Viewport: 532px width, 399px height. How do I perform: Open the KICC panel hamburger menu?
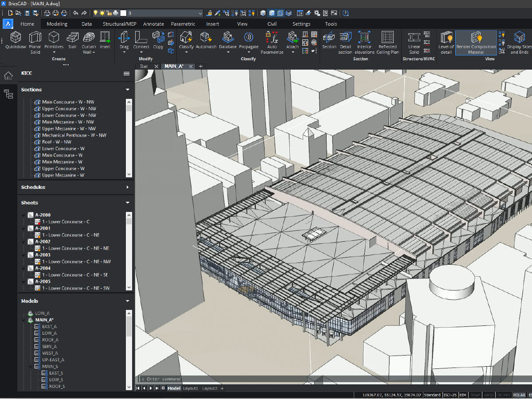coord(126,74)
